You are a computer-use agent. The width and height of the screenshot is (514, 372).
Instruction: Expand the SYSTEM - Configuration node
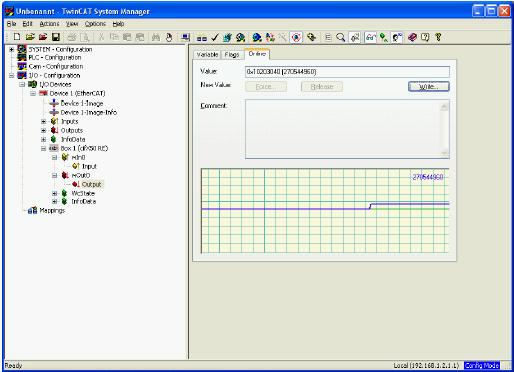[x=11, y=49]
